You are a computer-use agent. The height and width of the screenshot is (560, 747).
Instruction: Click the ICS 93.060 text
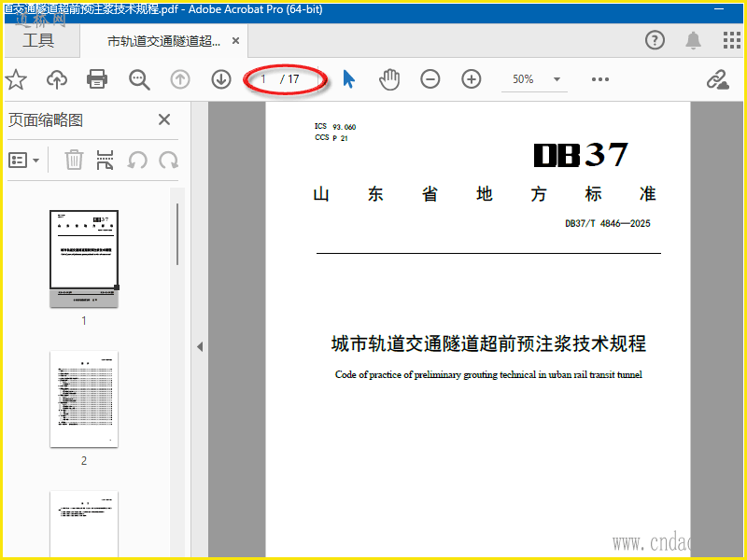335,127
